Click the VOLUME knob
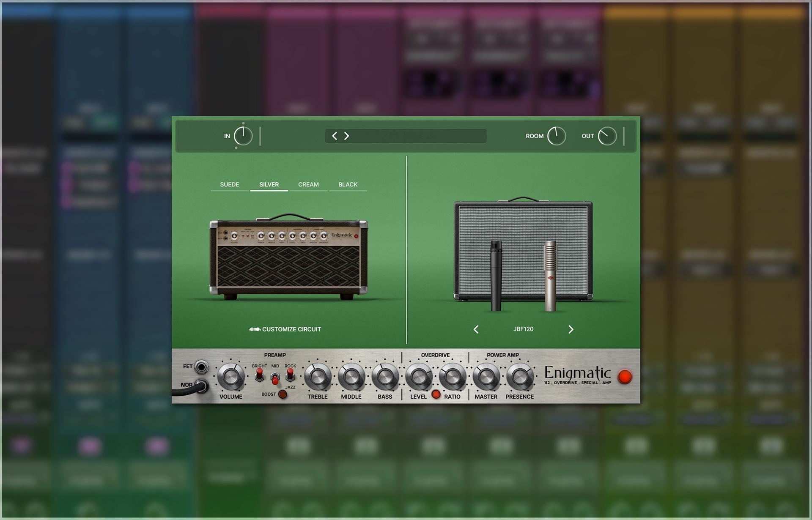The image size is (812, 520). coord(231,376)
